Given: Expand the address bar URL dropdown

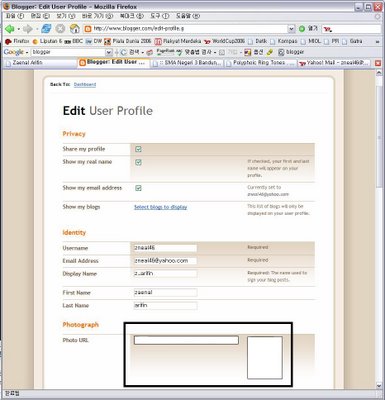Looking at the screenshot, I should (291, 29).
